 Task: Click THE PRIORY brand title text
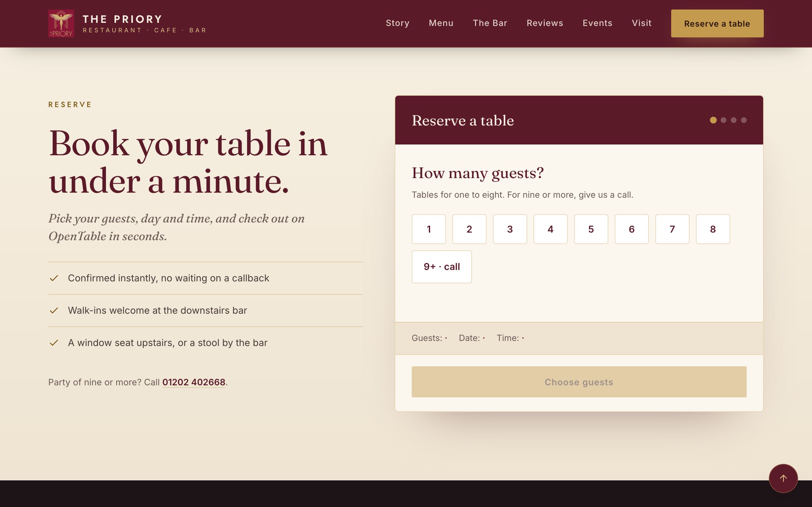(122, 19)
